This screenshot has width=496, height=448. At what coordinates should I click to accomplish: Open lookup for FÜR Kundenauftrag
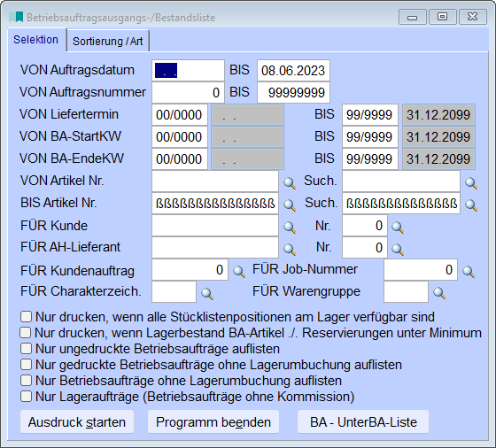239,271
